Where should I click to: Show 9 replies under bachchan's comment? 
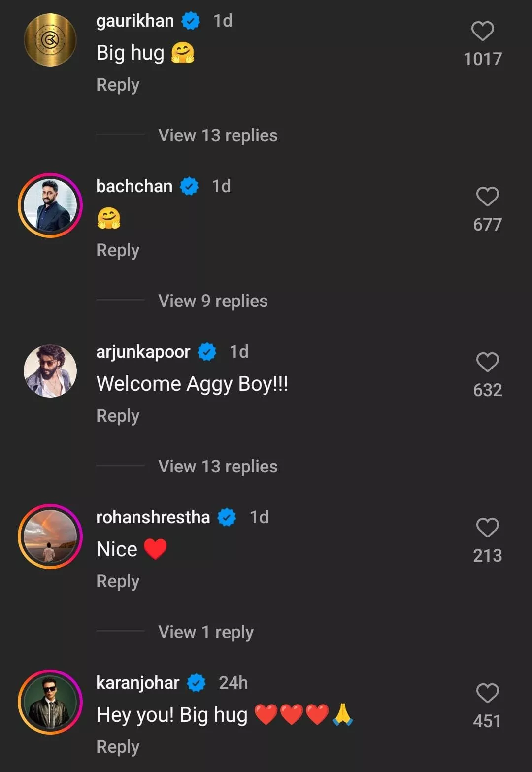pos(213,301)
